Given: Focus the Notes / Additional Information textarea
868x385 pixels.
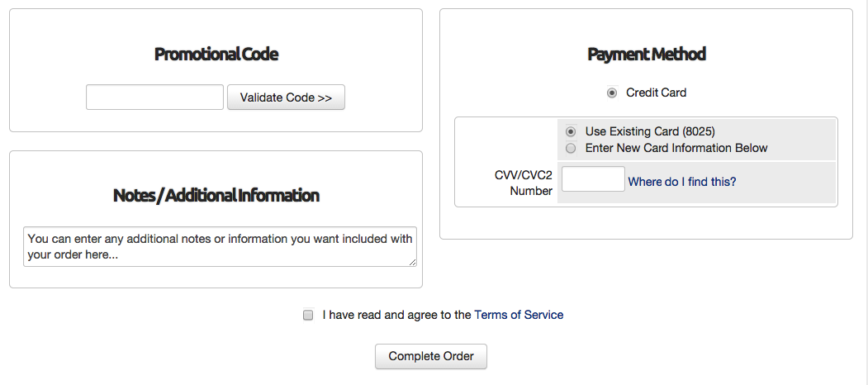Looking at the screenshot, I should click(x=220, y=247).
